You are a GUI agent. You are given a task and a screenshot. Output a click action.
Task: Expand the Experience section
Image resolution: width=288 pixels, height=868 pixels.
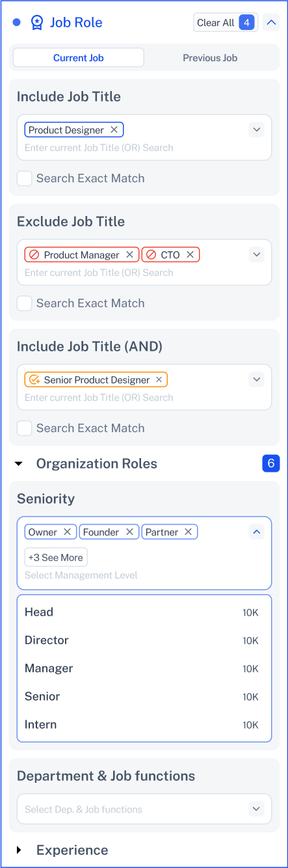pyautogui.click(x=19, y=850)
